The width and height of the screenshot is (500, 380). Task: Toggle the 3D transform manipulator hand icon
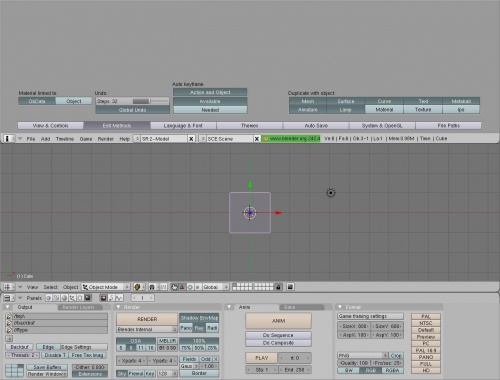pos(174,287)
